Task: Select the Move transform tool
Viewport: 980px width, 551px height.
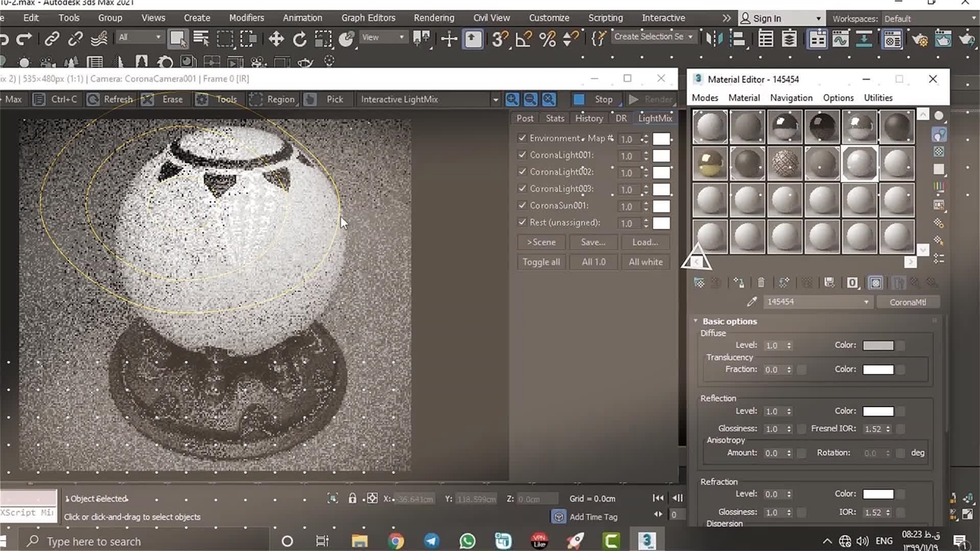Action: (x=276, y=38)
